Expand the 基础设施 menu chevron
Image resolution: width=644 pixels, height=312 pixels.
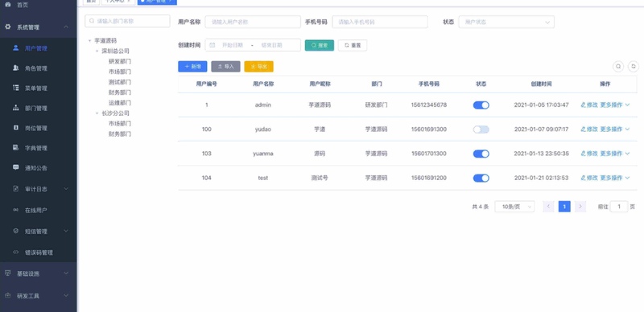pyautogui.click(x=66, y=273)
